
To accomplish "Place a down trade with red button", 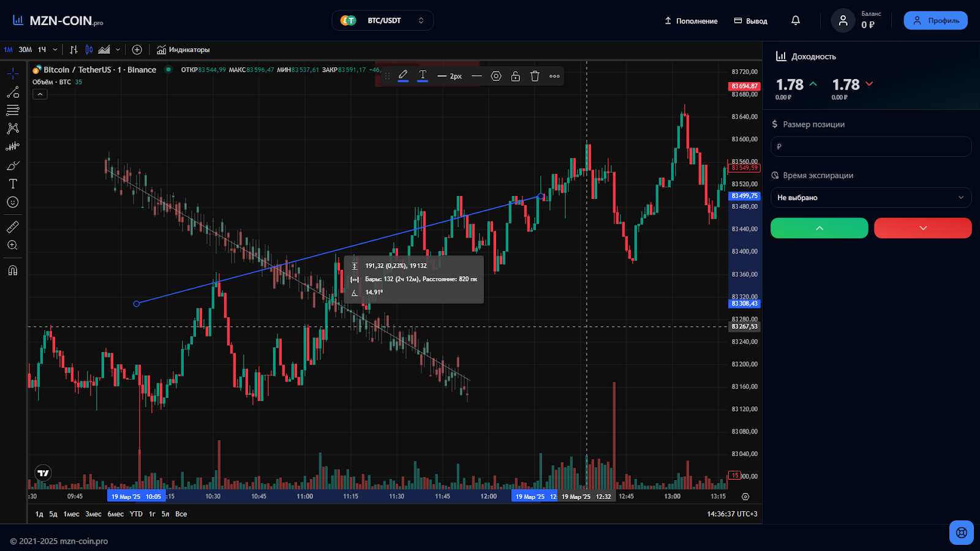I will pyautogui.click(x=923, y=228).
